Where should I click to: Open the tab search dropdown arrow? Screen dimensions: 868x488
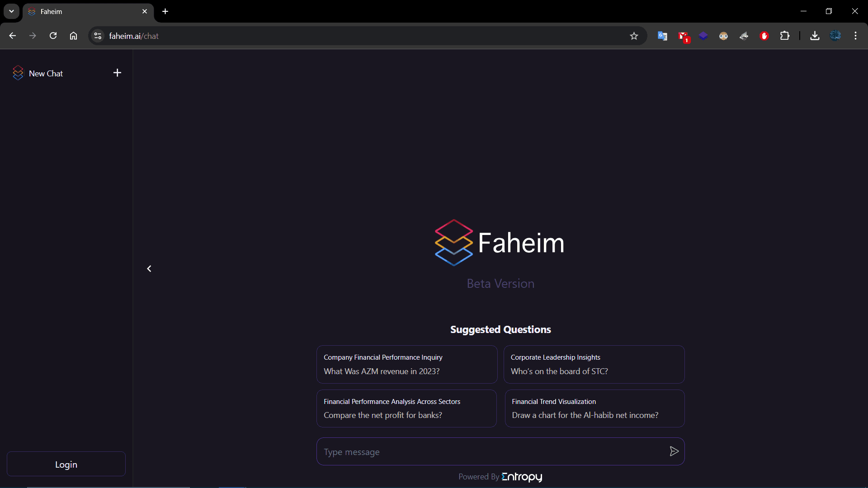[11, 11]
